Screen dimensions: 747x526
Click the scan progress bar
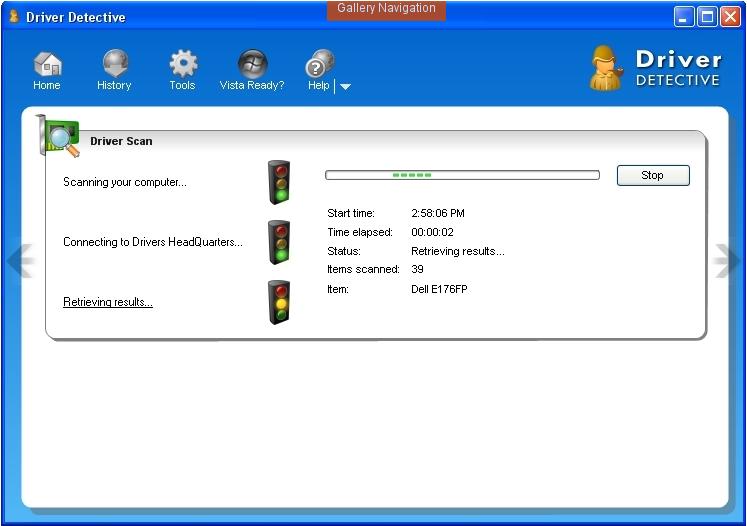coord(462,175)
